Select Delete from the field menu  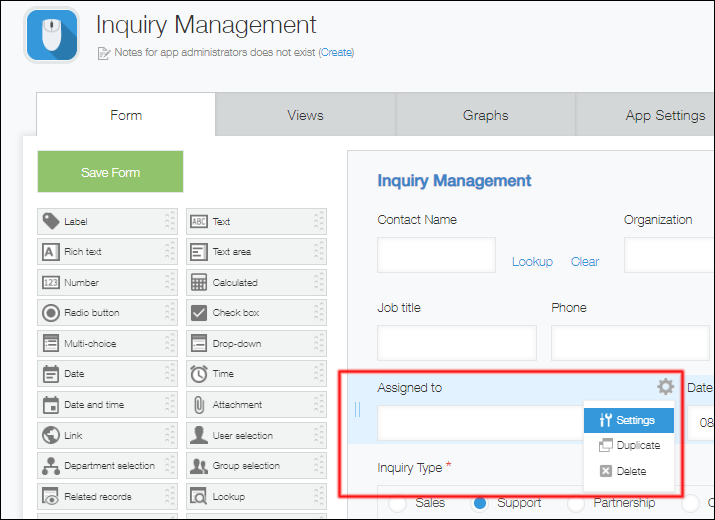click(x=623, y=471)
